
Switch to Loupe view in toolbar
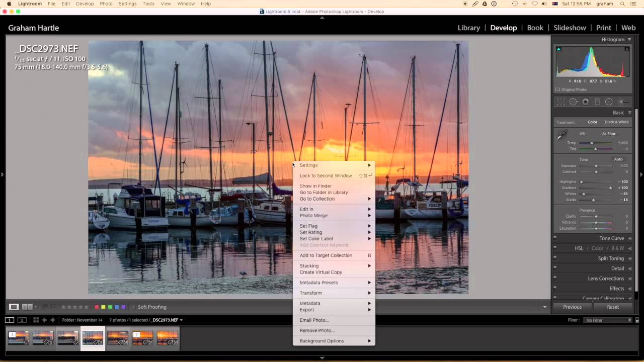tap(14, 307)
